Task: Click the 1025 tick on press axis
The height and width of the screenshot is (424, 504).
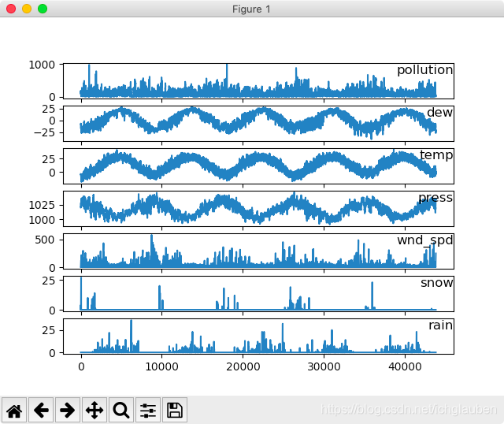Action: click(x=42, y=205)
